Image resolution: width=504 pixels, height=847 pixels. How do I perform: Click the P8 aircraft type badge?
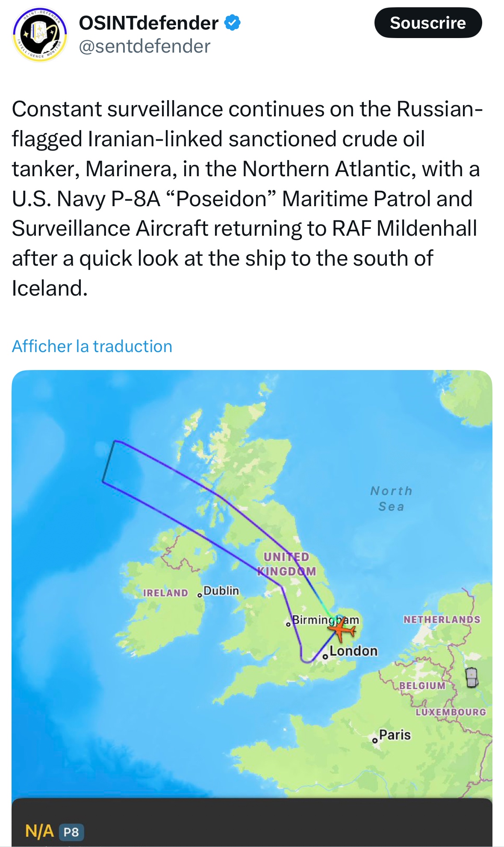pos(71,832)
